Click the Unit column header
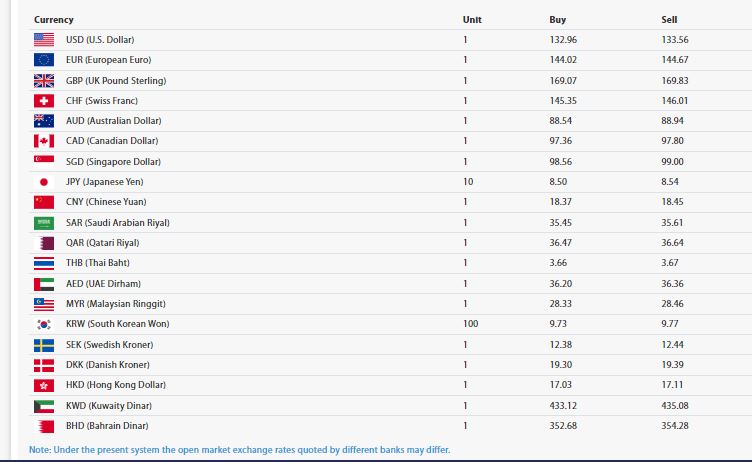Screen dimensions: 752x462 [472, 20]
